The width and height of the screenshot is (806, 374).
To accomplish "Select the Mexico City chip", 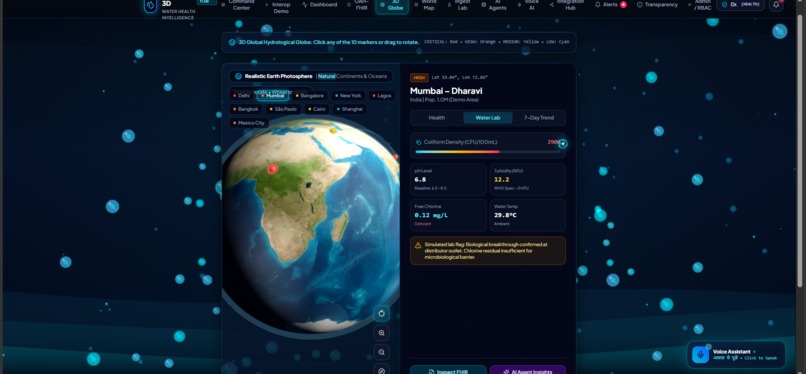I will (x=249, y=123).
